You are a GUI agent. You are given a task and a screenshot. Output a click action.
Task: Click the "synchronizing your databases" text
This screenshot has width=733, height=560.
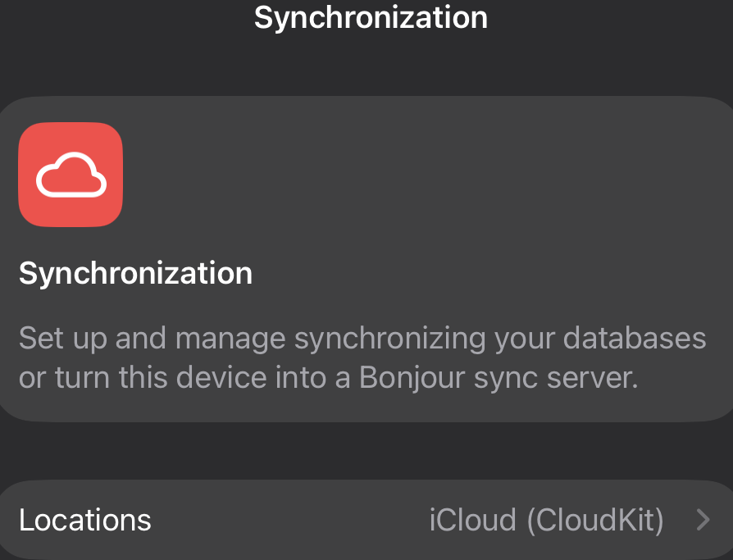[500, 338]
